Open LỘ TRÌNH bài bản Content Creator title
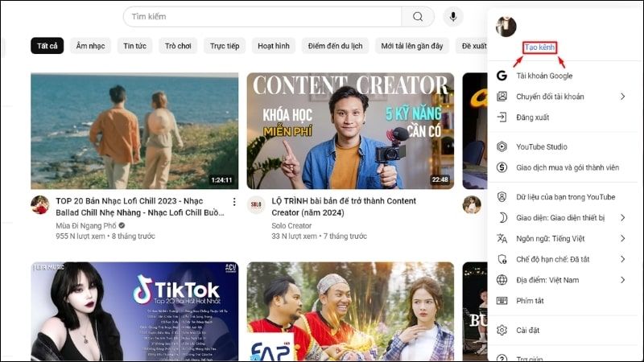Screen dimensions: 644x362 pyautogui.click(x=344, y=207)
